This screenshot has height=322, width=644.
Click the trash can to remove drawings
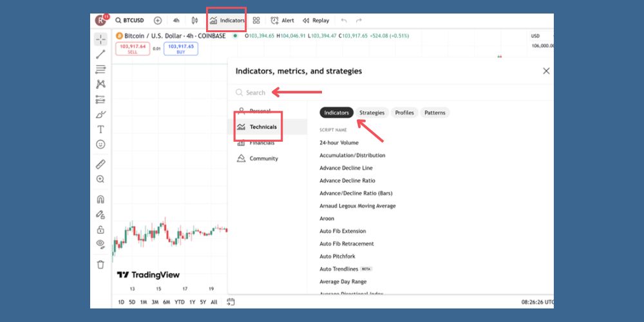click(x=100, y=264)
